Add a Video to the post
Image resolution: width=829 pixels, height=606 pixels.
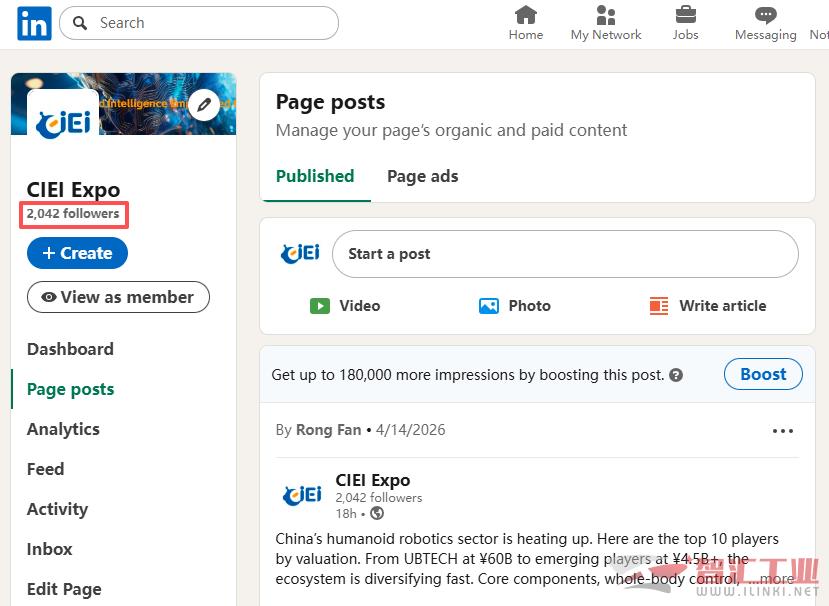(x=345, y=306)
